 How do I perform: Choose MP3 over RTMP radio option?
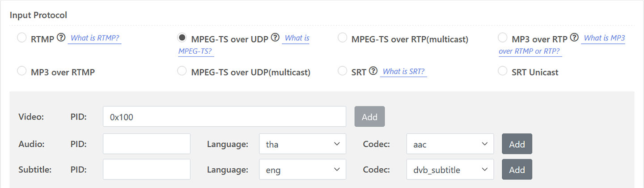(x=21, y=71)
